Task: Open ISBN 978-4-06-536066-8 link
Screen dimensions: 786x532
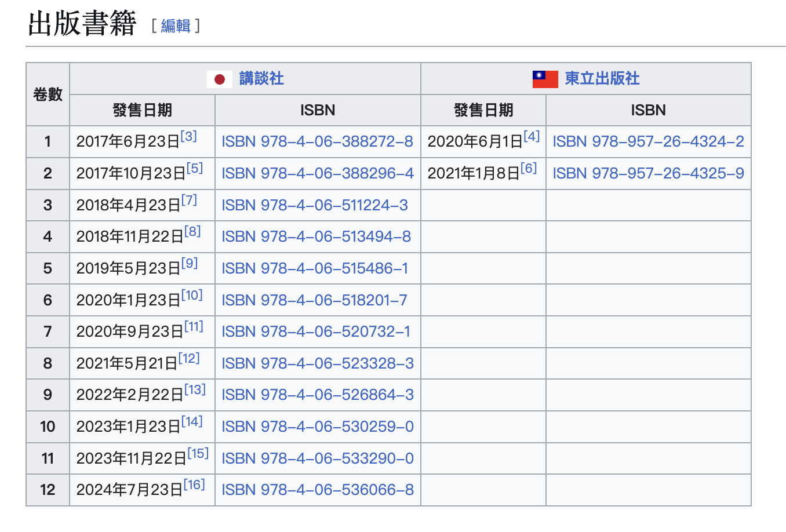Action: [x=318, y=490]
